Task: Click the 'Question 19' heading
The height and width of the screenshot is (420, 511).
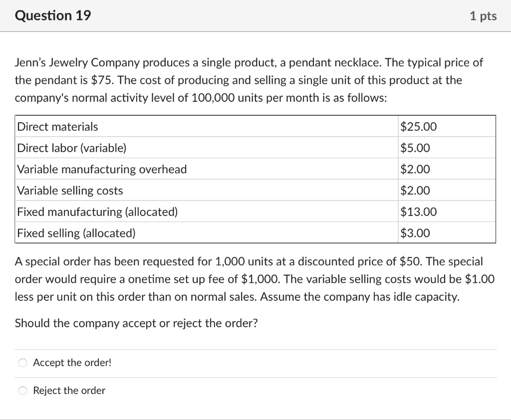Action: [x=53, y=15]
